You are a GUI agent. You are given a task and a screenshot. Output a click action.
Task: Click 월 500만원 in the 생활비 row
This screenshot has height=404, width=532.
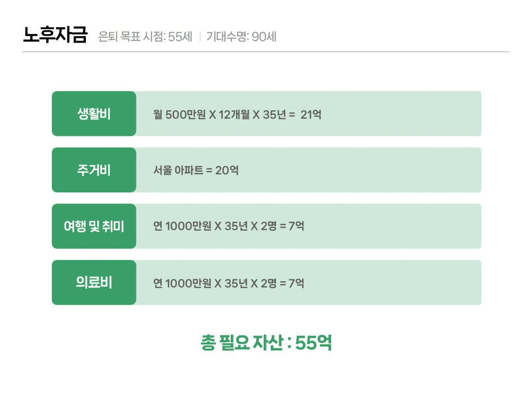pyautogui.click(x=179, y=114)
